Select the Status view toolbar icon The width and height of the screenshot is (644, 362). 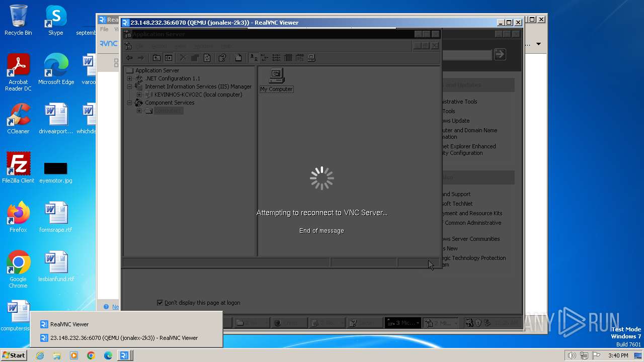pos(300,58)
